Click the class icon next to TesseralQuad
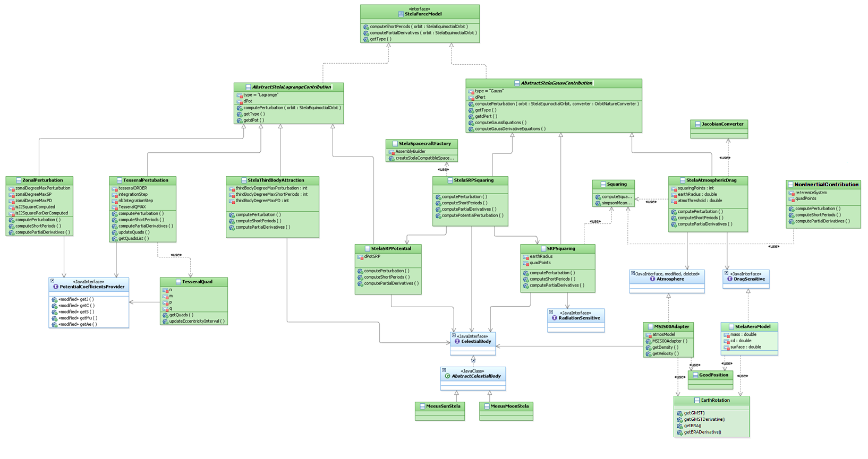Viewport: 868px width, 459px height. (178, 282)
